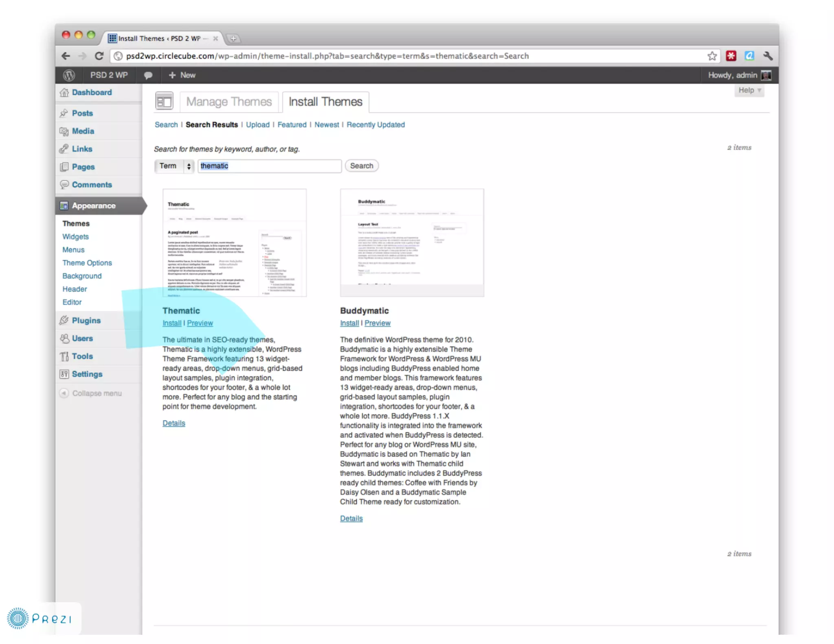Click the Upload filter link
Screen dimensions: 834x644
coord(257,125)
